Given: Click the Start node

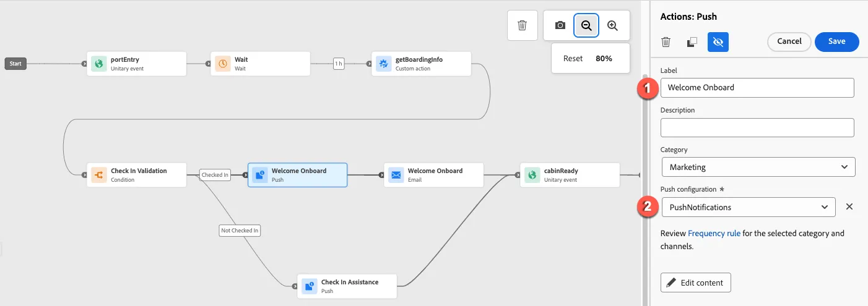Looking at the screenshot, I should (x=15, y=64).
